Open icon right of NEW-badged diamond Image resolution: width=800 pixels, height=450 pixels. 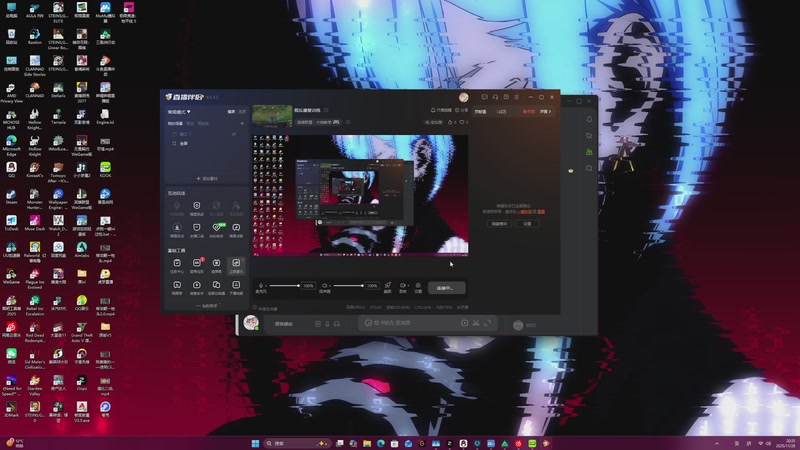click(236, 230)
